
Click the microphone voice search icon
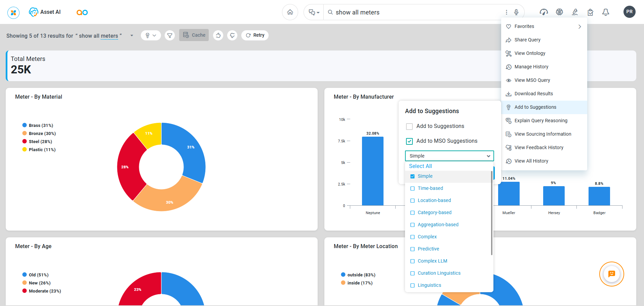tap(516, 12)
